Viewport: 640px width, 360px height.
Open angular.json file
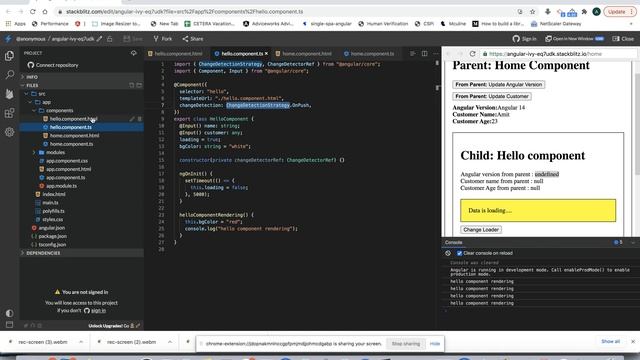click(51, 228)
